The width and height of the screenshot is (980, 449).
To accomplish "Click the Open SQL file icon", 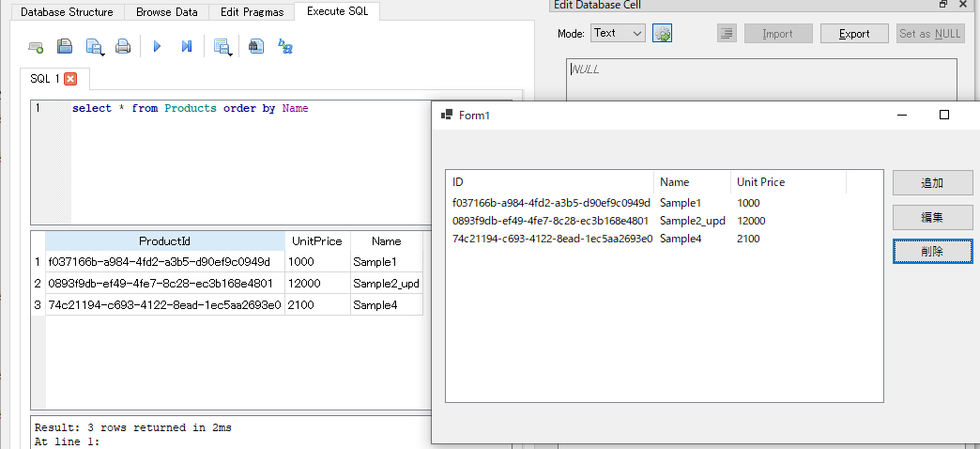I will [65, 46].
